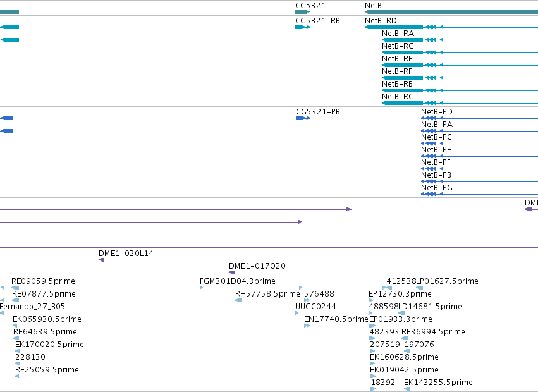Click the NetB-PB protein label
The image size is (538, 392).
pos(436,175)
